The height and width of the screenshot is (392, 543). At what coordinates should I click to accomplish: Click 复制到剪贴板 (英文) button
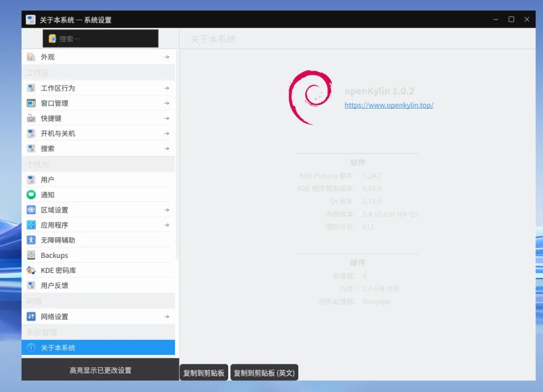(264, 372)
